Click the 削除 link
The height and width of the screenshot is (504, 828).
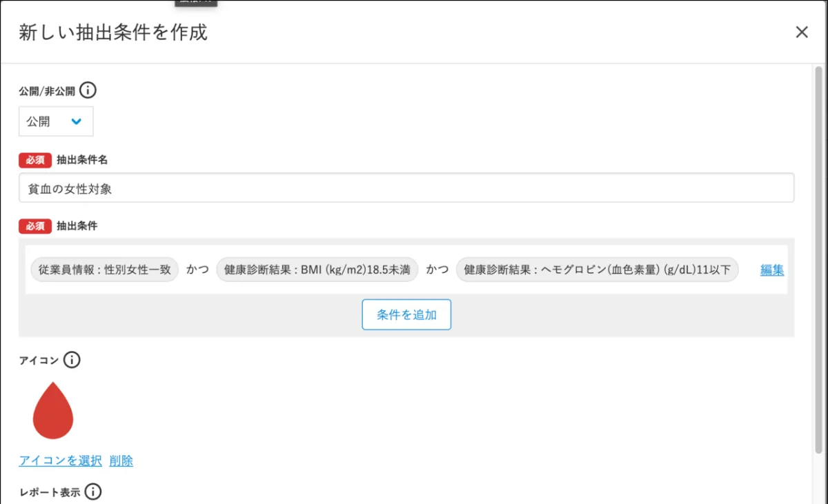point(121,461)
